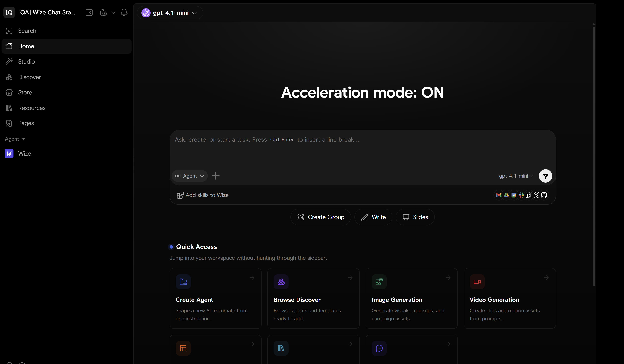Screen dimensions: 624x364
Task: Click 'Jump into your workspace' description text
Action: [248, 258]
